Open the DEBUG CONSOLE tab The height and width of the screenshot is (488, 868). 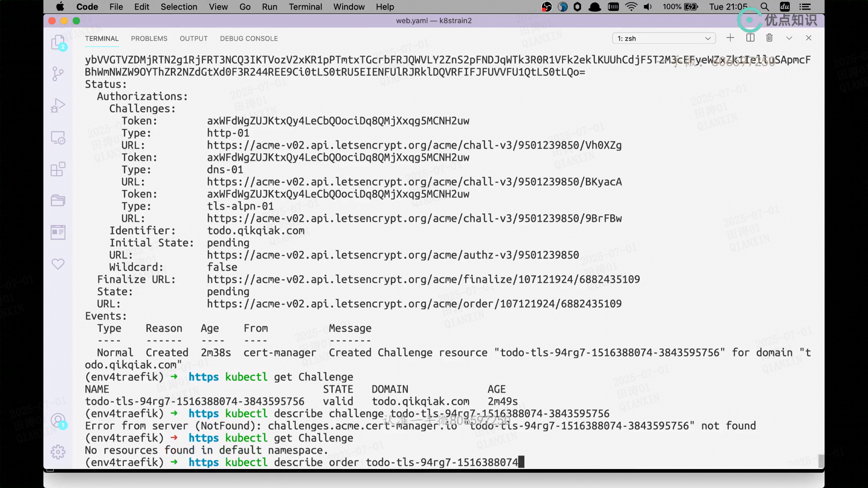(249, 38)
